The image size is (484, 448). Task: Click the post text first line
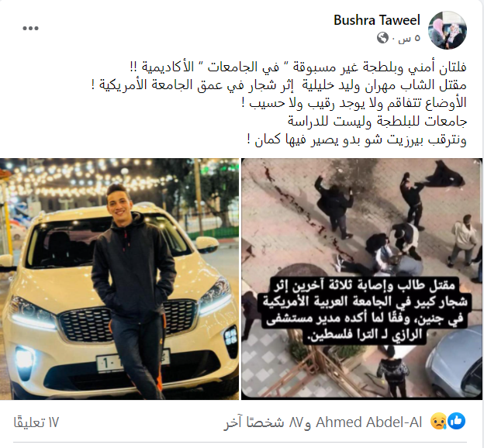pyautogui.click(x=298, y=67)
